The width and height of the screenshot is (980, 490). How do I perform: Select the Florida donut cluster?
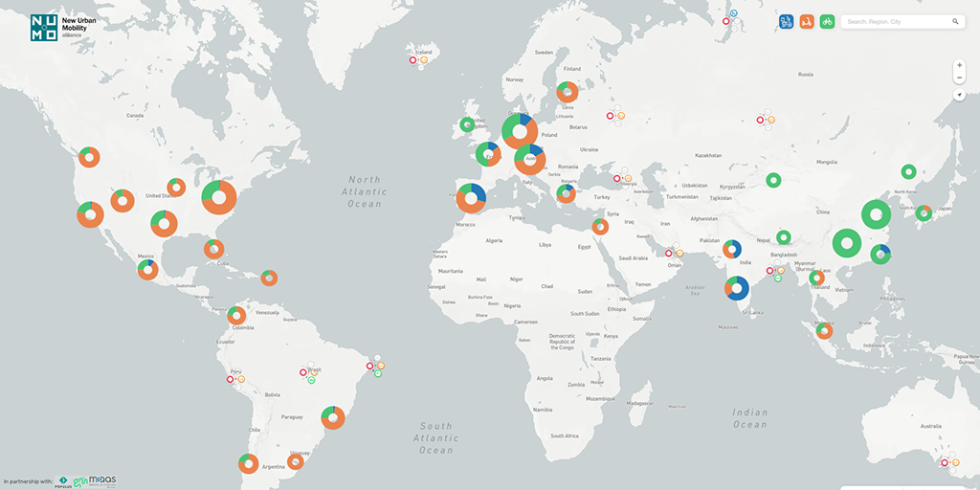213,250
